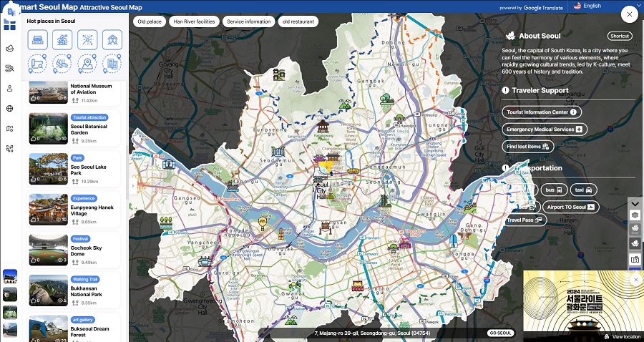Click the Airport TO Seoul button
The width and height of the screenshot is (644, 342).
tap(569, 207)
